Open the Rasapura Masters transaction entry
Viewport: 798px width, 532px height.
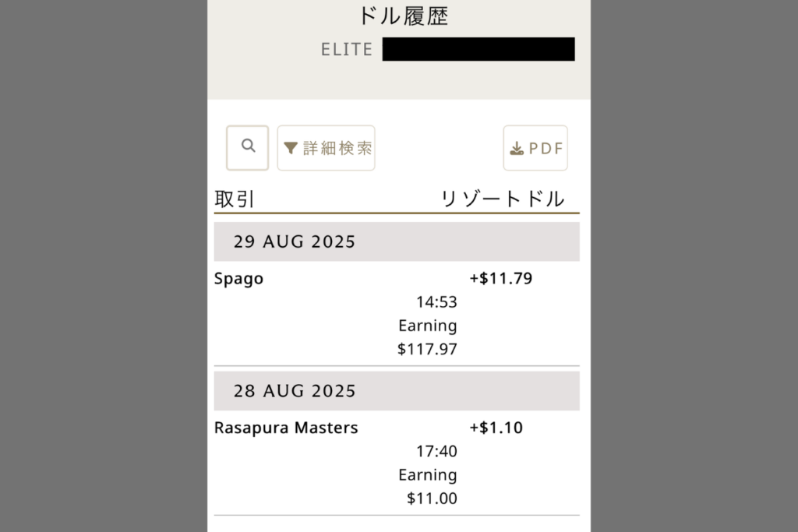pyautogui.click(x=286, y=428)
